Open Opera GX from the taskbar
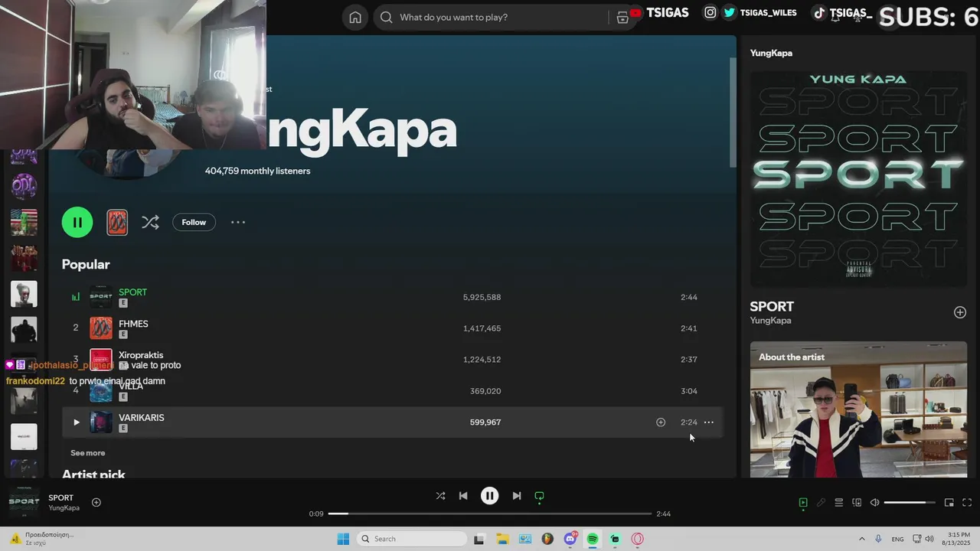Viewport: 980px width, 551px height. pyautogui.click(x=638, y=539)
